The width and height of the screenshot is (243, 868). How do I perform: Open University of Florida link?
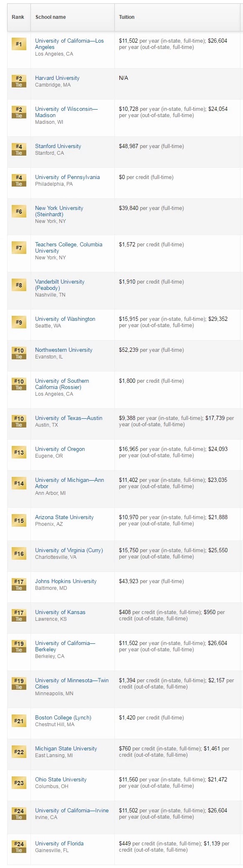59,843
